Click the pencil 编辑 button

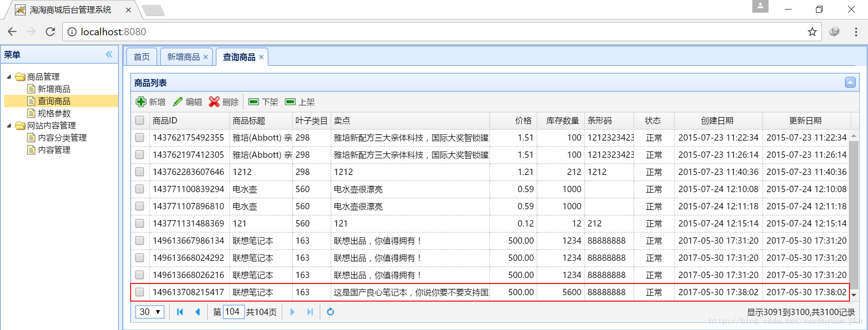tap(188, 102)
